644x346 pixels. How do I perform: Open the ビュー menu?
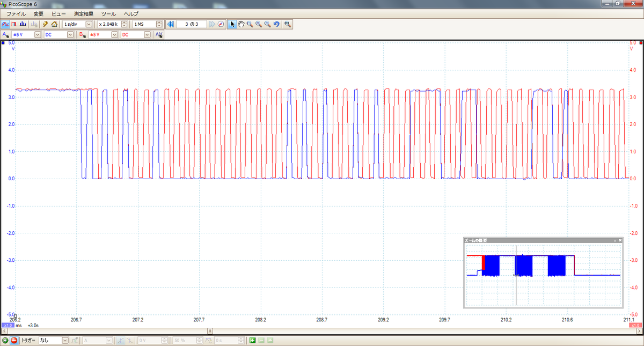click(x=59, y=13)
